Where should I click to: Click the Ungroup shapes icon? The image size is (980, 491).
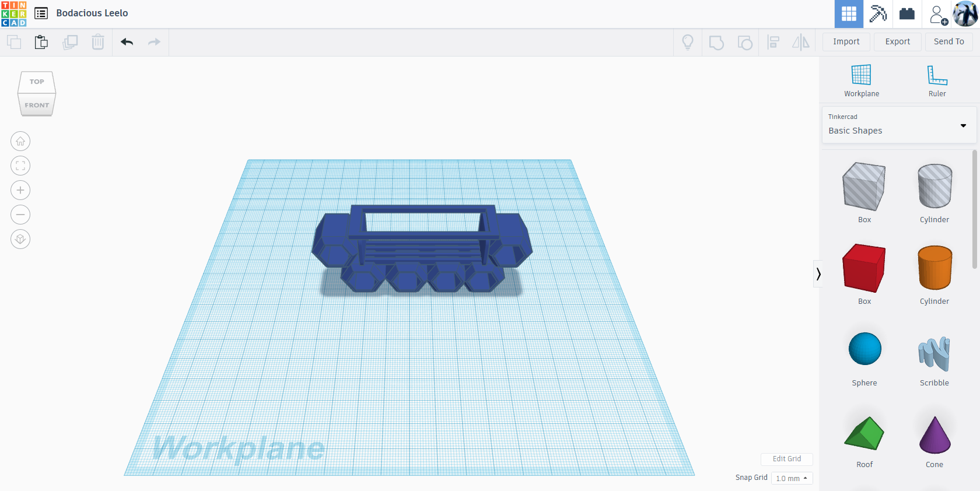pos(745,43)
